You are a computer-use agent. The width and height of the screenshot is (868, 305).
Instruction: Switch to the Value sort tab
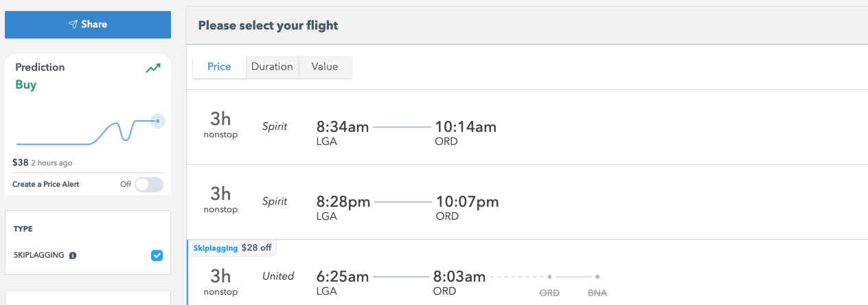325,67
